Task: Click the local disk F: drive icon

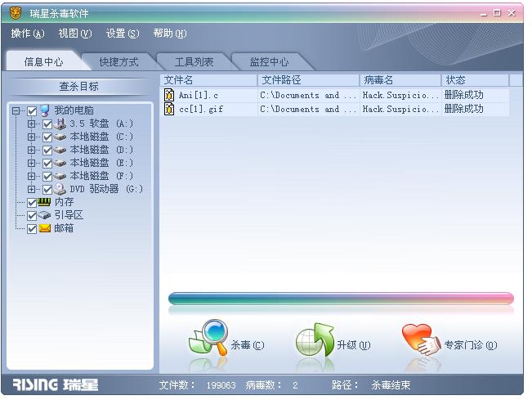Action: coord(60,176)
